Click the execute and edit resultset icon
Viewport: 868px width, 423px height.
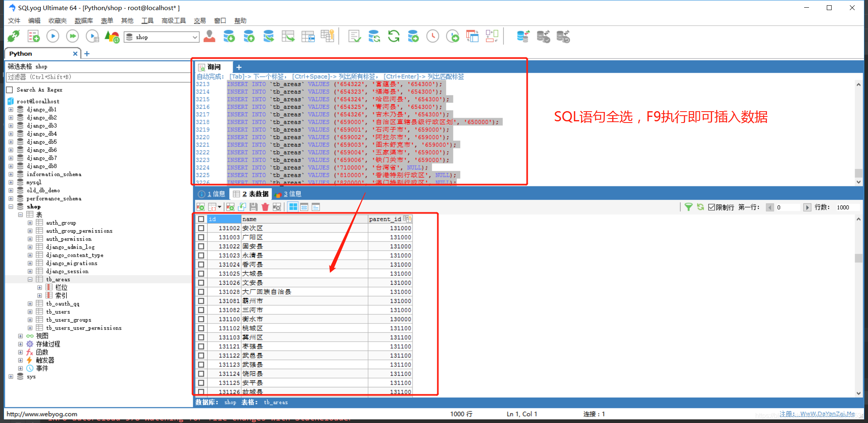93,37
